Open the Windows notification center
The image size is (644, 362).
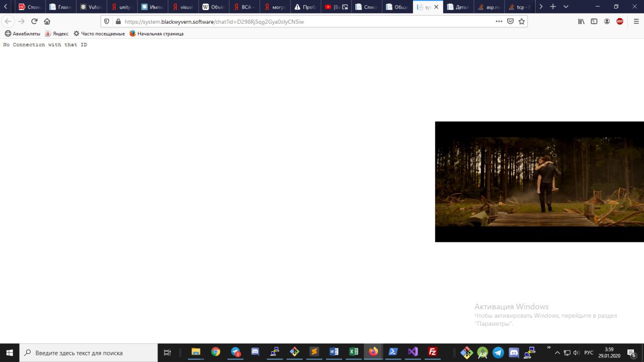pos(631,352)
